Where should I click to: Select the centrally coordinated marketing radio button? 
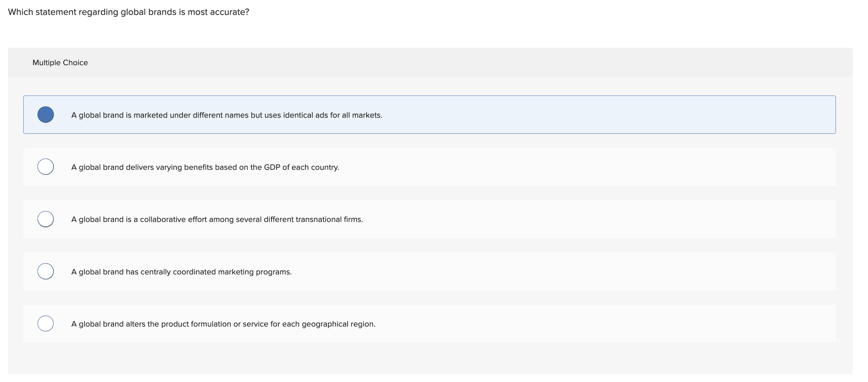click(x=46, y=271)
